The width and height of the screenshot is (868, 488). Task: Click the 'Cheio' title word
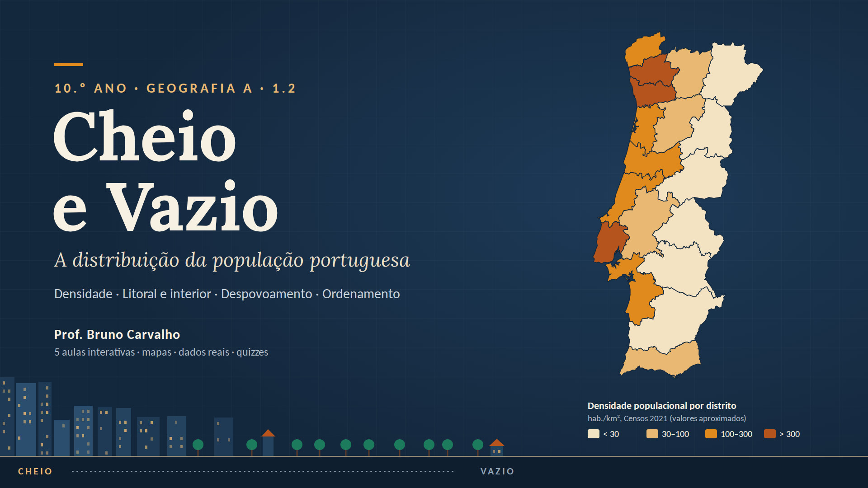coord(145,136)
